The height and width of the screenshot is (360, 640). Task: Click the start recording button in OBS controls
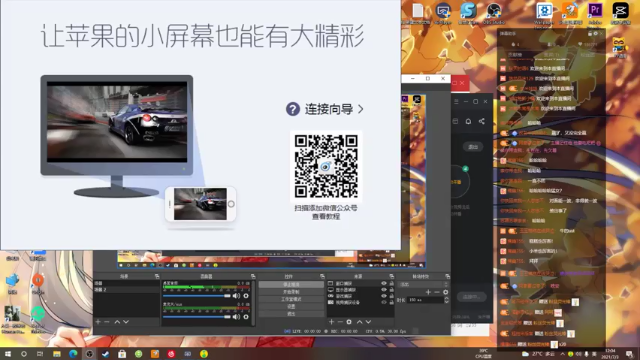(x=291, y=292)
